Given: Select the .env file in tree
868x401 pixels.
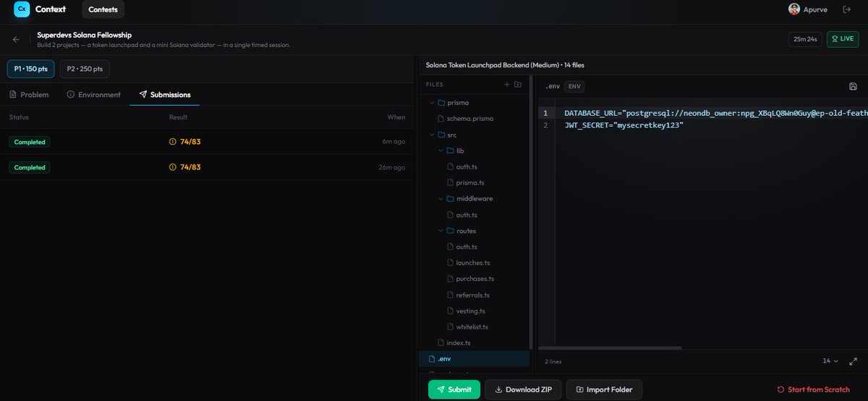Looking at the screenshot, I should pyautogui.click(x=475, y=358).
